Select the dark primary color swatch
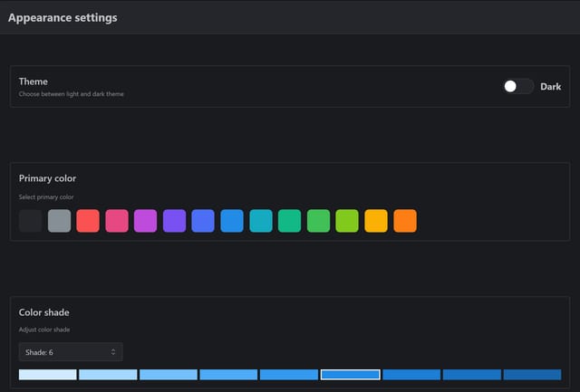 30,221
